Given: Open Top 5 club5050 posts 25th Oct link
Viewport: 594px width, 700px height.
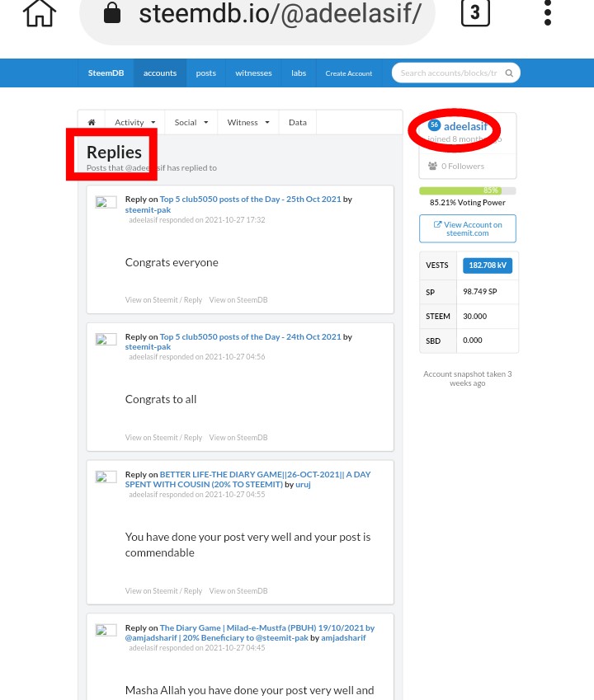Looking at the screenshot, I should pyautogui.click(x=251, y=199).
